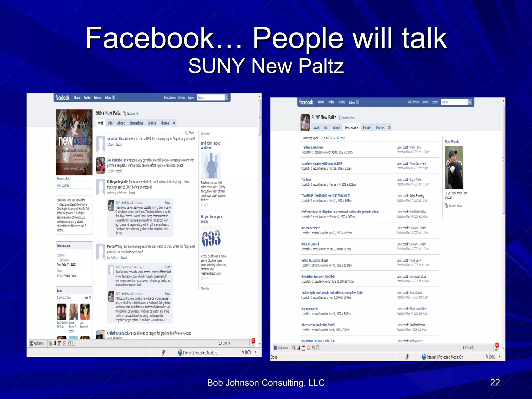Click Report under Joe Palumbo's wall post
532x399 pixels.
pos(118,171)
